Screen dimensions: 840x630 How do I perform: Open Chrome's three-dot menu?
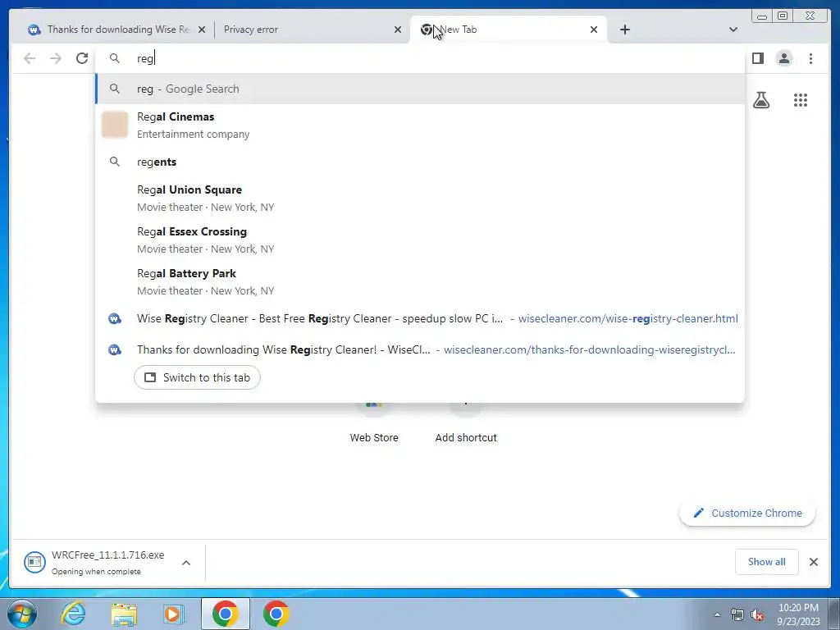tap(810, 58)
